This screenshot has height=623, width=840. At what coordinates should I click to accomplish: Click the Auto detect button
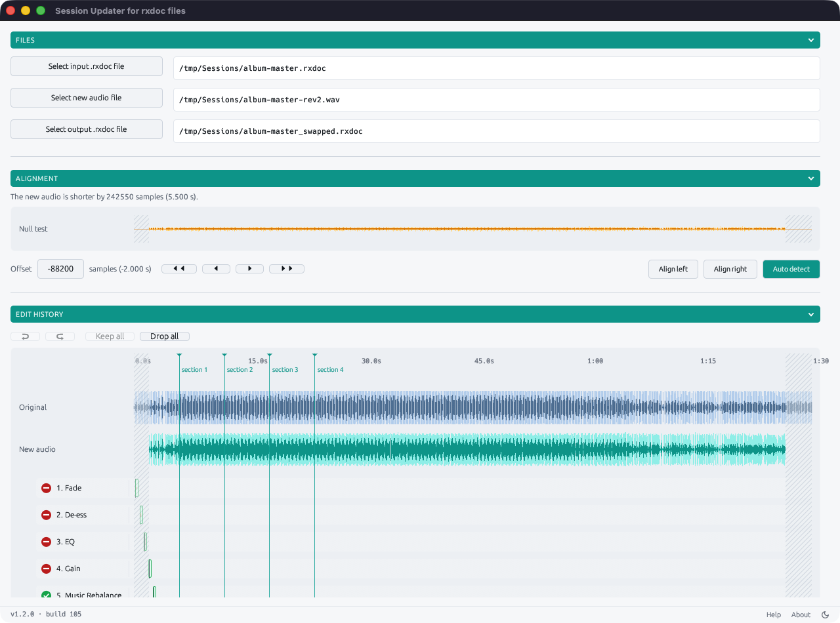click(x=791, y=269)
